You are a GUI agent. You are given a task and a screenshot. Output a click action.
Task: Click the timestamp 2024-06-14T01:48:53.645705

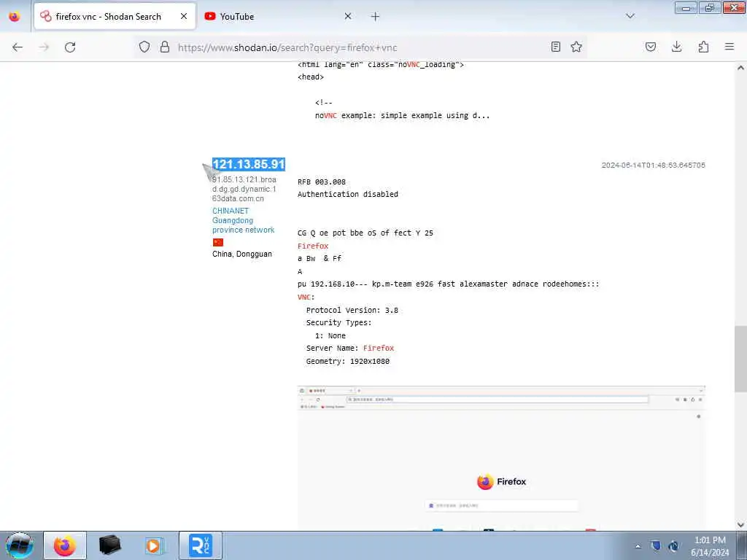[653, 166]
